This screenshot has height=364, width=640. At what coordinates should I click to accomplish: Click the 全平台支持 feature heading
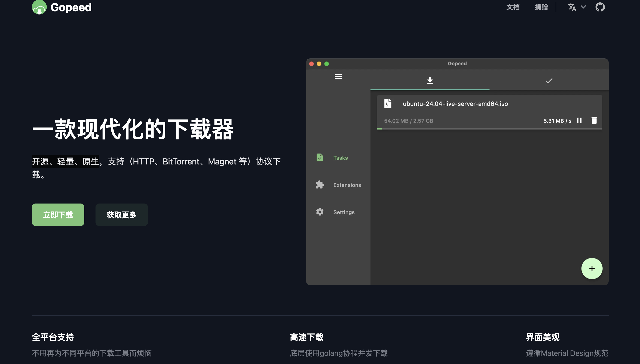[x=53, y=337]
